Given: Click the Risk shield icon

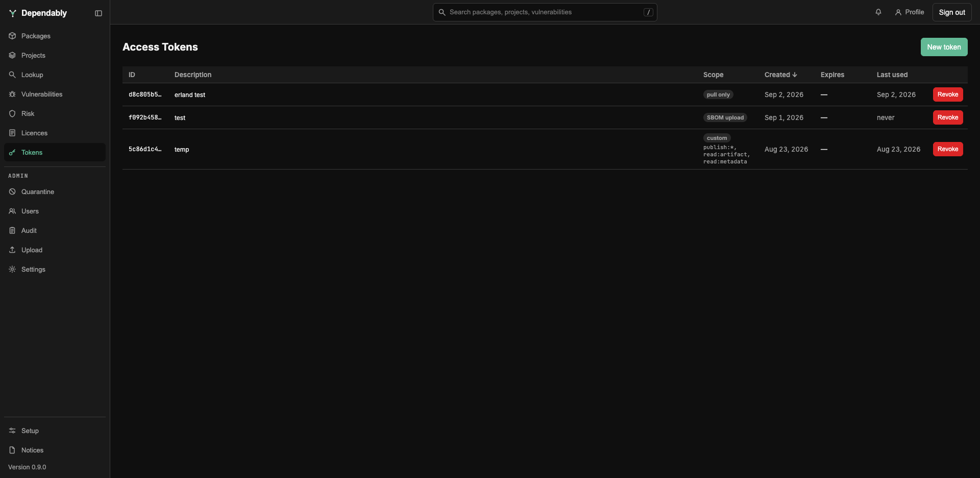Looking at the screenshot, I should point(12,114).
